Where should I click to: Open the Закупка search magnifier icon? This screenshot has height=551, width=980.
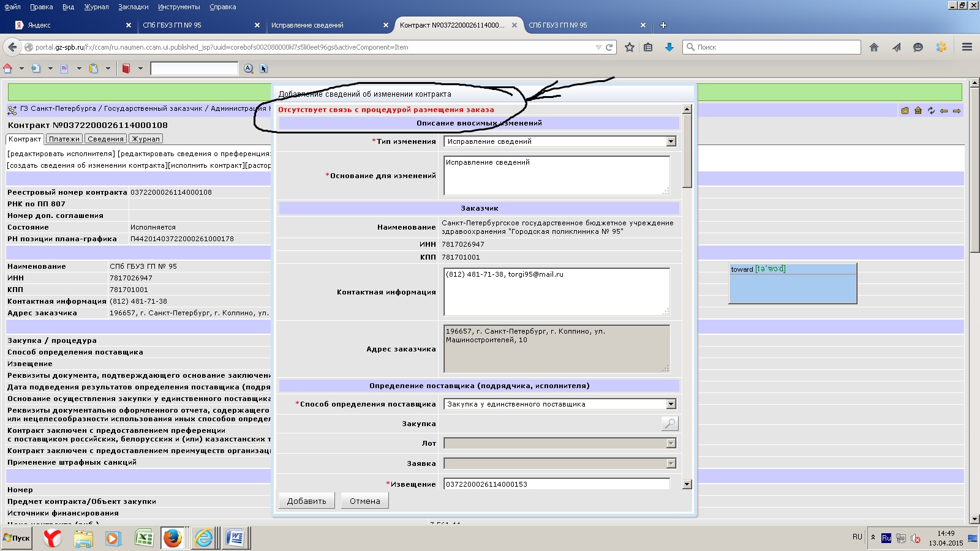(669, 423)
